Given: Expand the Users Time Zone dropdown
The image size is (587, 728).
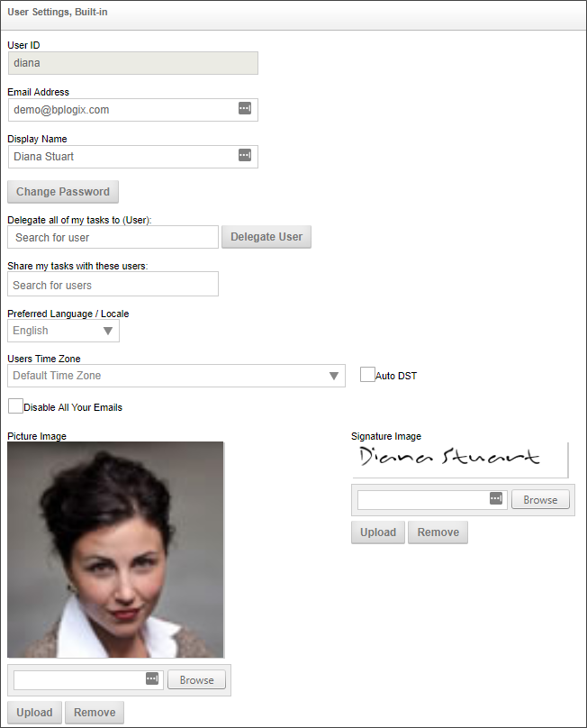Looking at the screenshot, I should (x=176, y=376).
